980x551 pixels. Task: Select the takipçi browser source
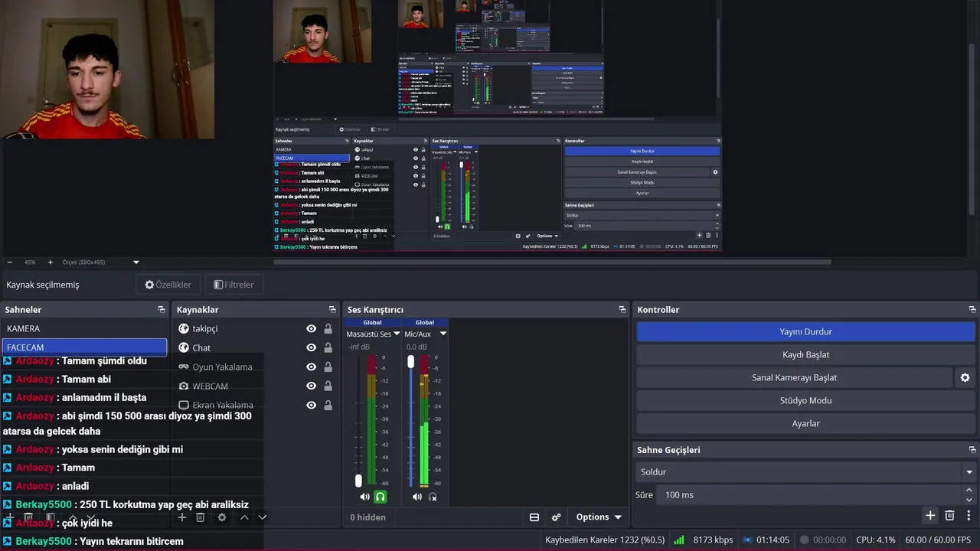(205, 328)
